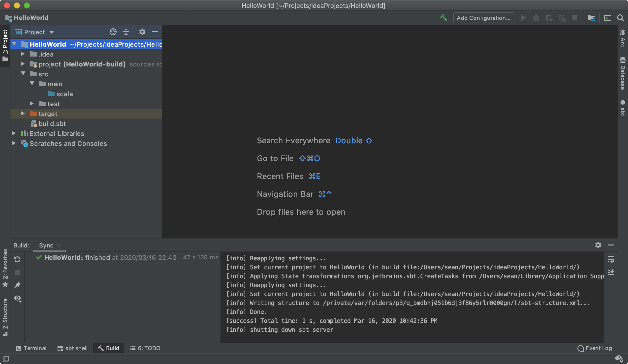Expand the target folder
Screen dimensions: 628x364
(x=23, y=114)
